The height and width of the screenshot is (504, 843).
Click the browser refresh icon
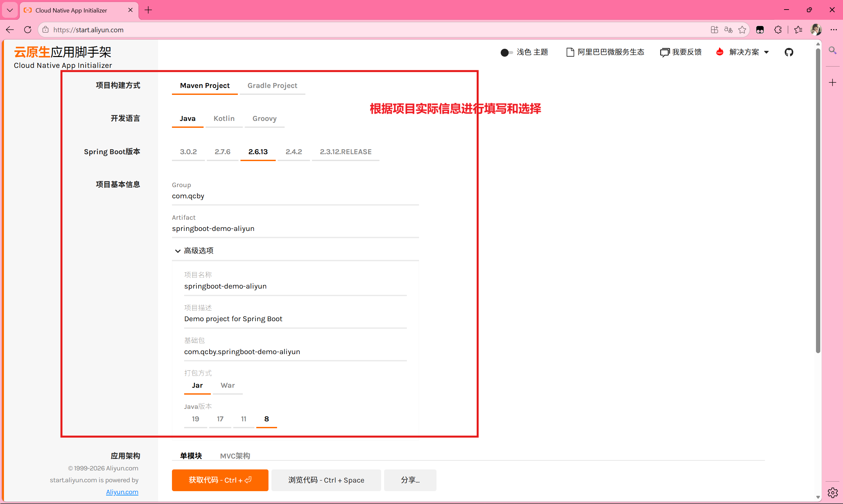click(x=28, y=30)
